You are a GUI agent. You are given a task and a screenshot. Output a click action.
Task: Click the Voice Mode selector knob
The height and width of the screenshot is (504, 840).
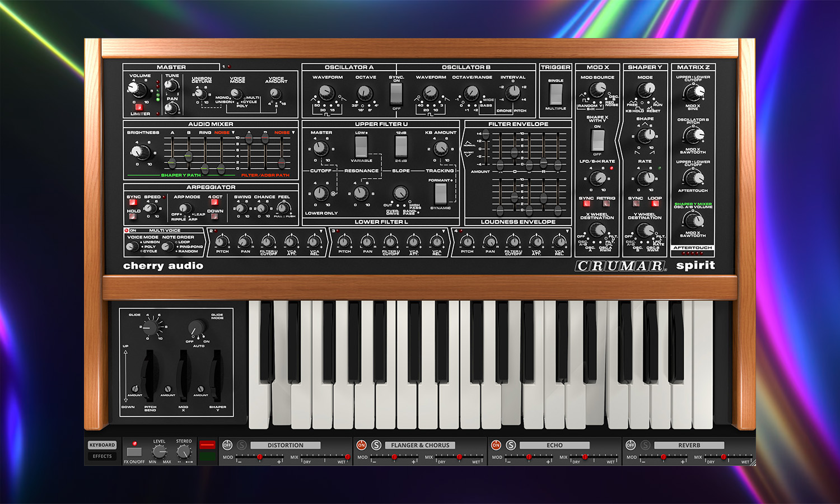(x=237, y=94)
